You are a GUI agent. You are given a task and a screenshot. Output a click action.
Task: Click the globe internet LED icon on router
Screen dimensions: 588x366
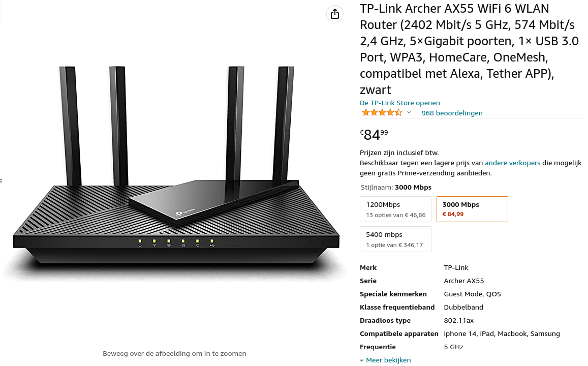(x=183, y=246)
